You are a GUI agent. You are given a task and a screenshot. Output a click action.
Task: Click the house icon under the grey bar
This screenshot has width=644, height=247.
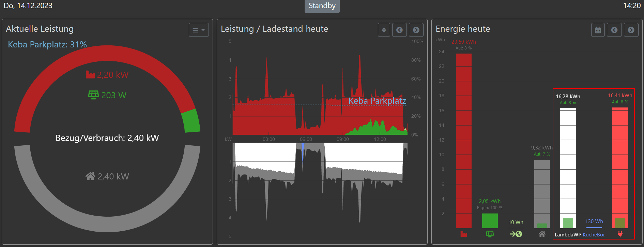click(x=542, y=234)
